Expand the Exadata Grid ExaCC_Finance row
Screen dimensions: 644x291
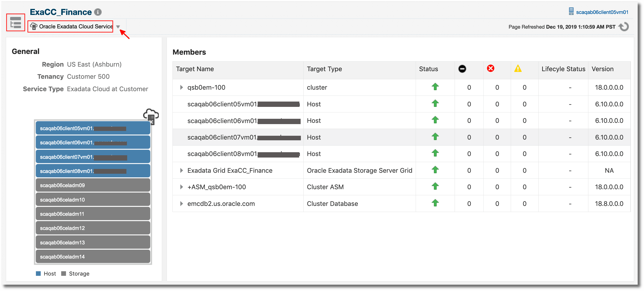click(x=181, y=170)
